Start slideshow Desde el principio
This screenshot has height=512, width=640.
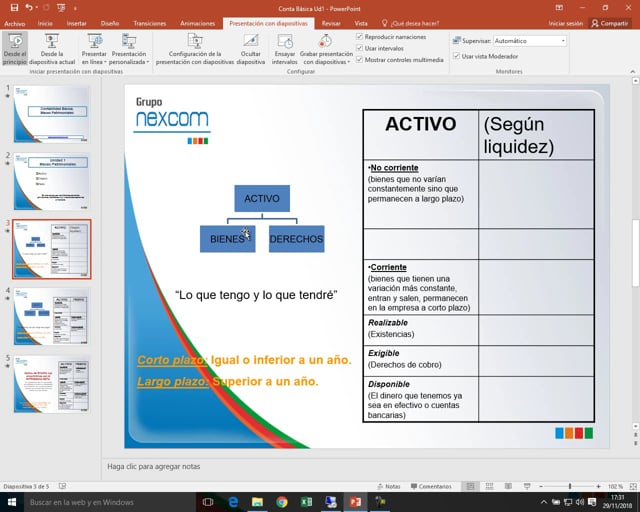pos(15,49)
